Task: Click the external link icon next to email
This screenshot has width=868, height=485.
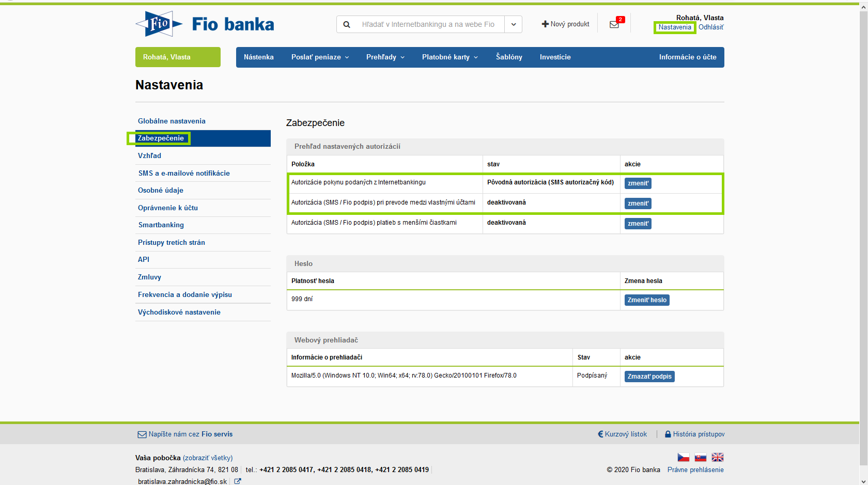Action: click(x=238, y=481)
